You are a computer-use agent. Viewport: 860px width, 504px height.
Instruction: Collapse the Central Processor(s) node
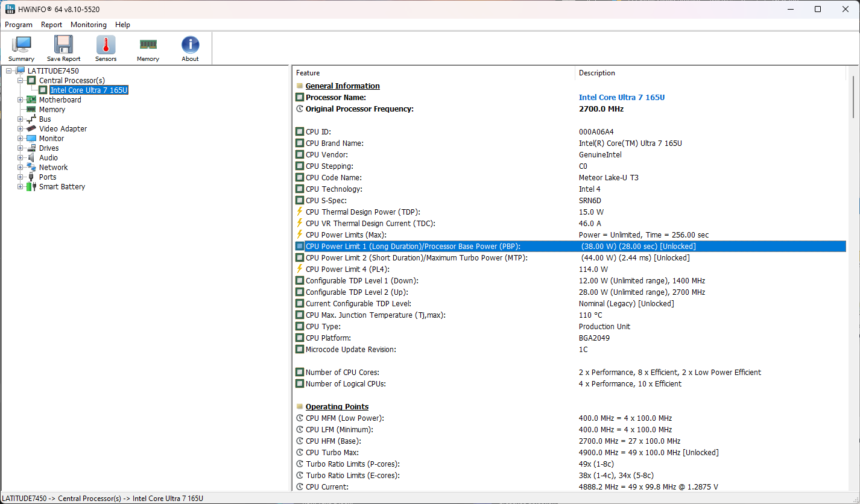21,81
